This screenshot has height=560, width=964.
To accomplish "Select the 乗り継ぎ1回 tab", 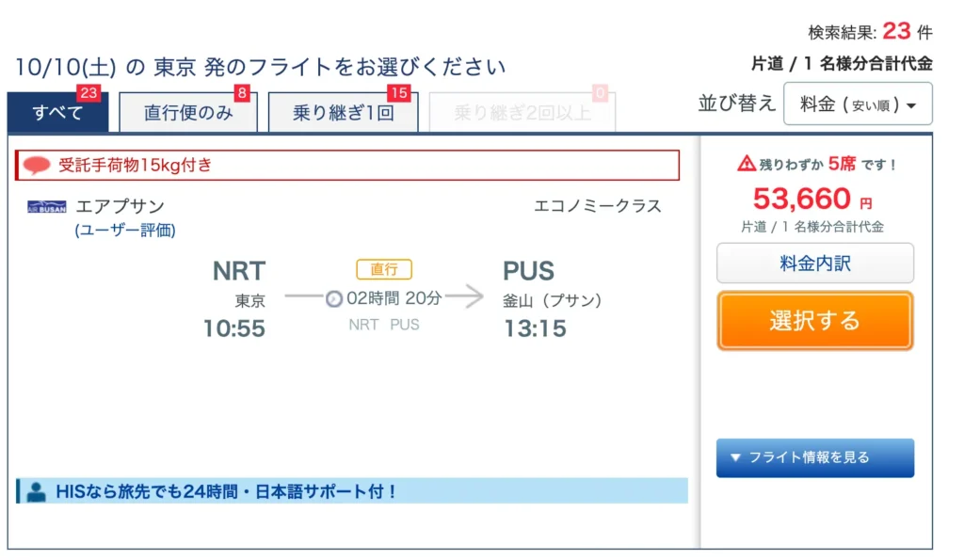I will [x=343, y=112].
